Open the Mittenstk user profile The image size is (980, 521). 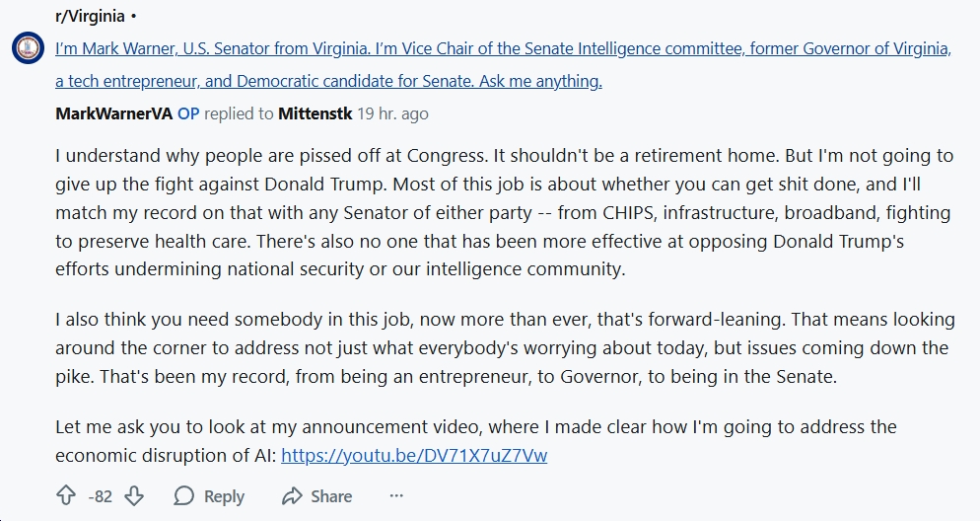pos(315,113)
